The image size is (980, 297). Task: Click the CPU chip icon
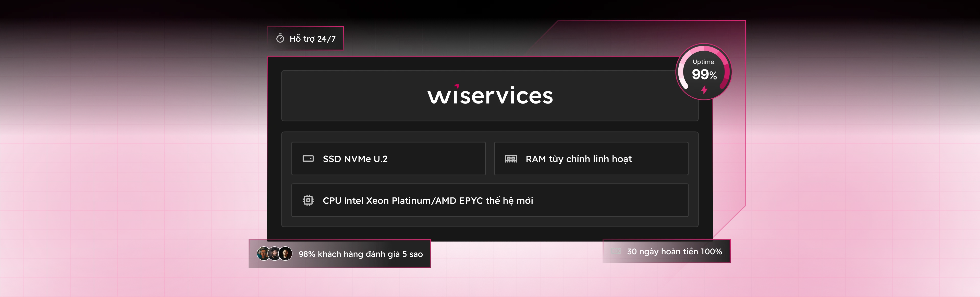308,200
